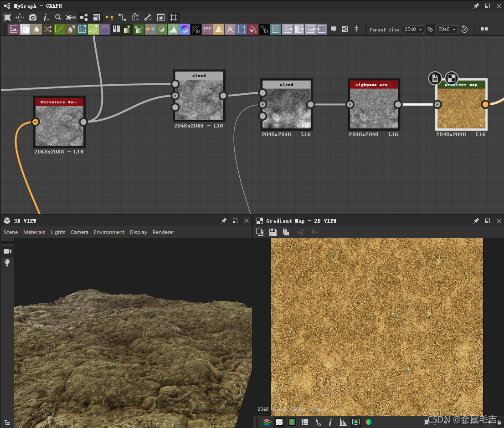Show histogram in the 2D view

click(x=343, y=422)
